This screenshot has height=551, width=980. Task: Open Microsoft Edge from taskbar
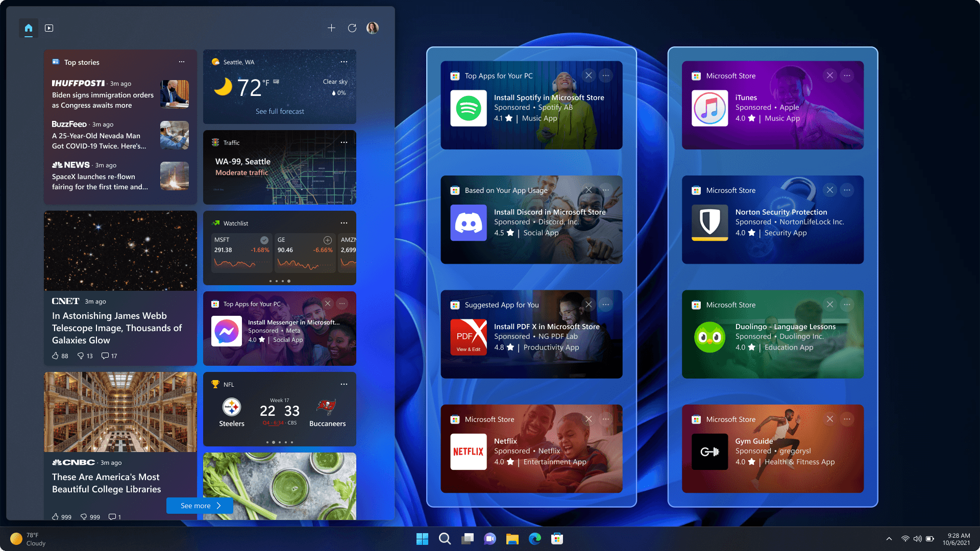(535, 539)
